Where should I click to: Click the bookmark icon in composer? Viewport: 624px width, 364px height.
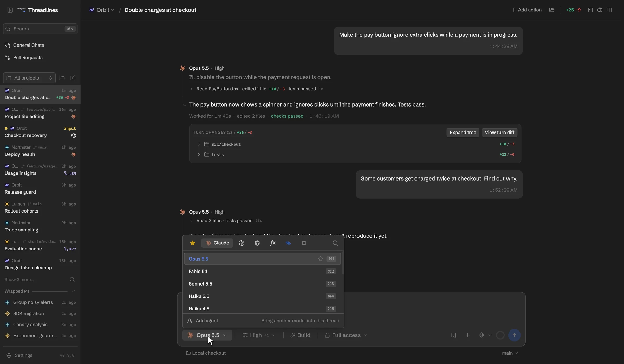453,335
